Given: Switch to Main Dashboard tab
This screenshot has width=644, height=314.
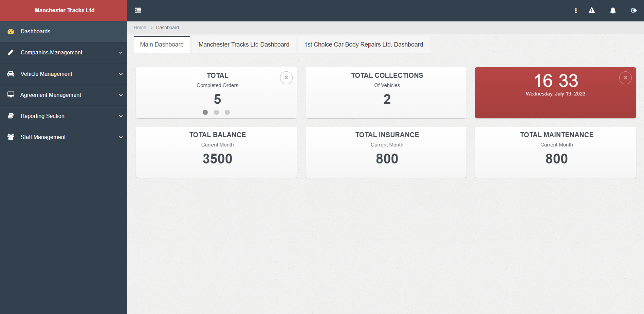Looking at the screenshot, I should tap(162, 45).
